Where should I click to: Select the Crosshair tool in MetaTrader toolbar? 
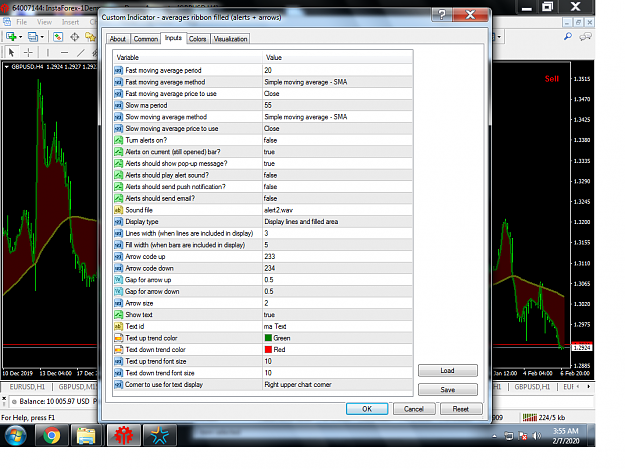(28, 52)
